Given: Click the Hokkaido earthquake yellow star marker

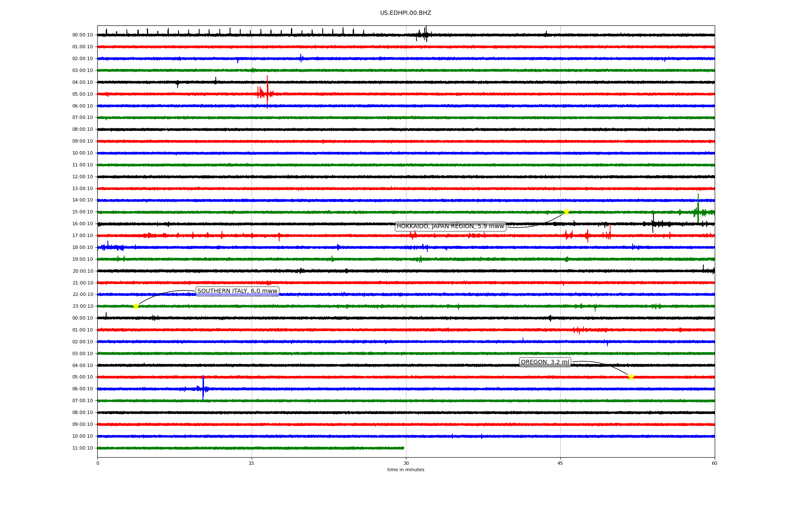Looking at the screenshot, I should [x=566, y=212].
